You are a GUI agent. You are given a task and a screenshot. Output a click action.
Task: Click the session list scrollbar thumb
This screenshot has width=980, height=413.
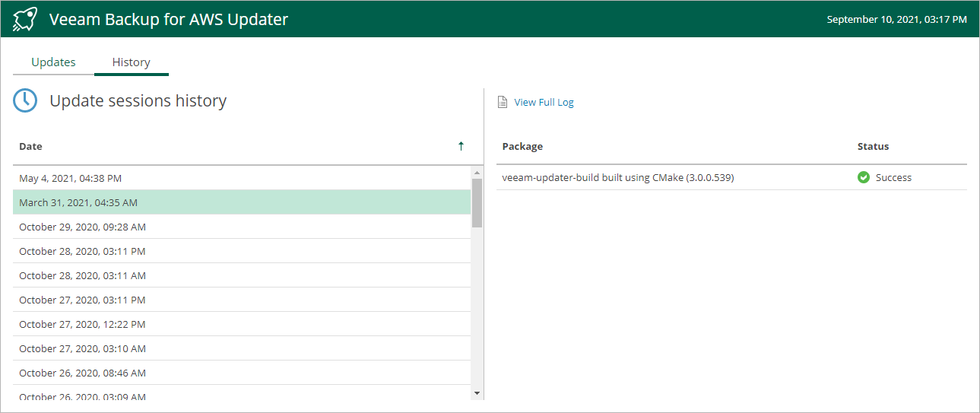coord(477,202)
